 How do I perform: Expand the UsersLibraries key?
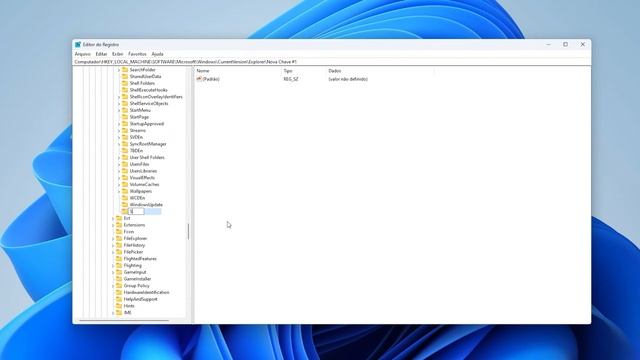click(x=119, y=171)
